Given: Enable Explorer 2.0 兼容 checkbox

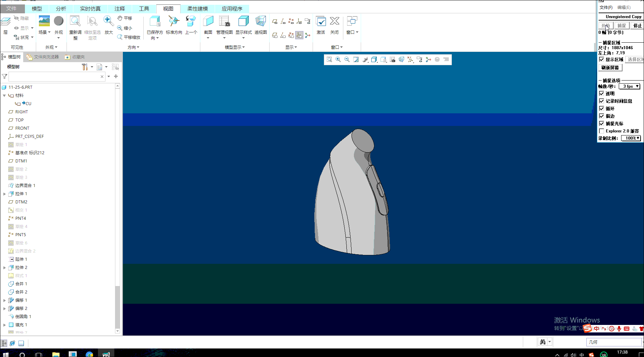Looking at the screenshot, I should pyautogui.click(x=601, y=131).
